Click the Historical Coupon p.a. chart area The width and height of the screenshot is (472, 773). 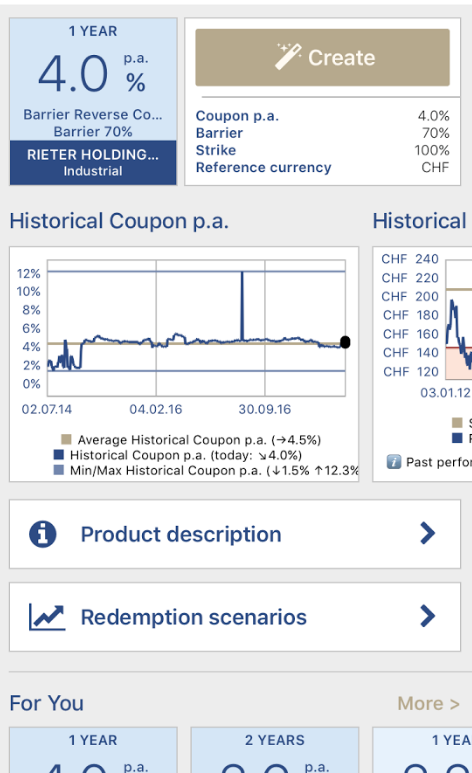coord(184,364)
